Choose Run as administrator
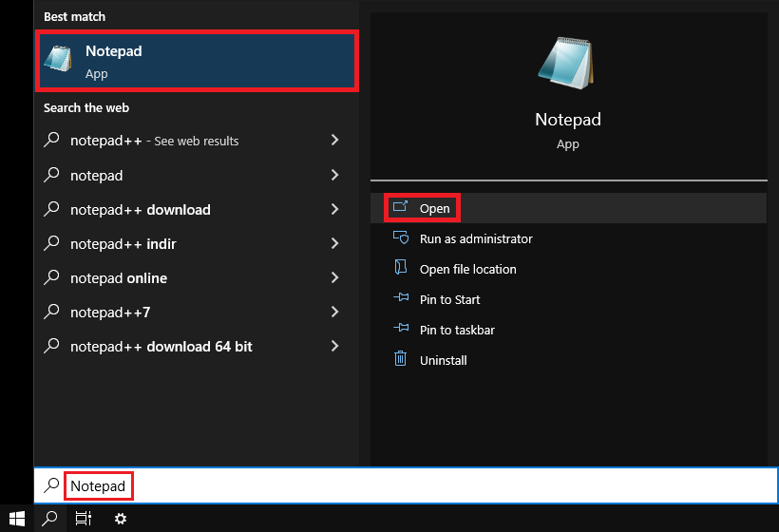 568,238
